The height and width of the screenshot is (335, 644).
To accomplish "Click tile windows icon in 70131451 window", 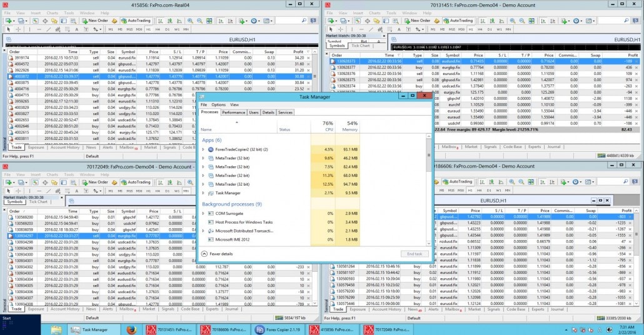I will pyautogui.click(x=532, y=21).
